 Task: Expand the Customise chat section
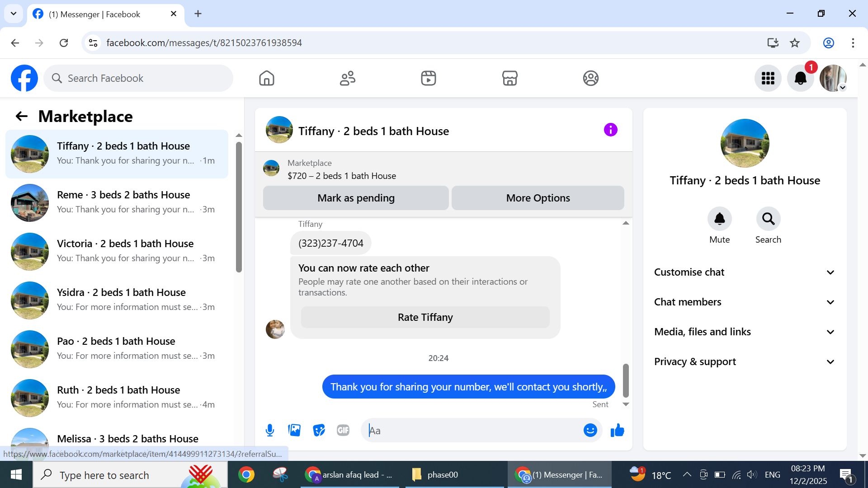[744, 272]
